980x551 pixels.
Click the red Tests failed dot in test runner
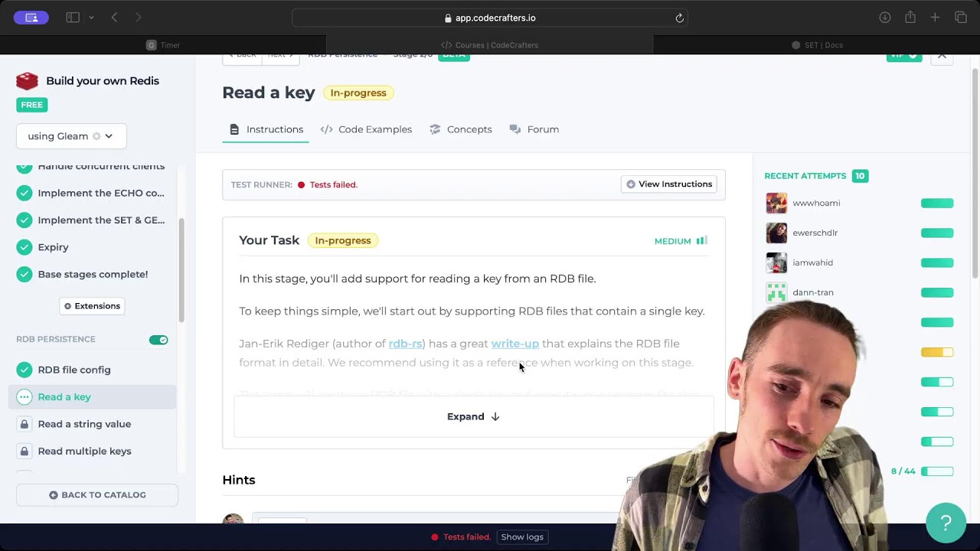point(301,184)
